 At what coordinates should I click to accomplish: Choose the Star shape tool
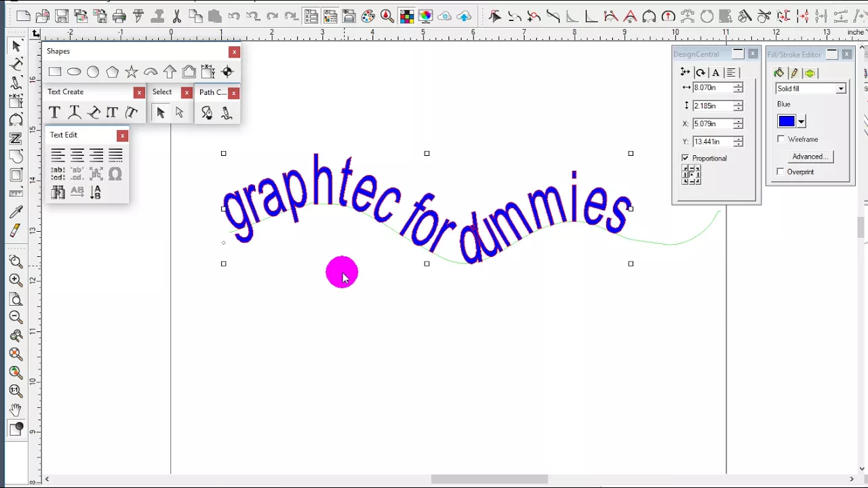[132, 72]
